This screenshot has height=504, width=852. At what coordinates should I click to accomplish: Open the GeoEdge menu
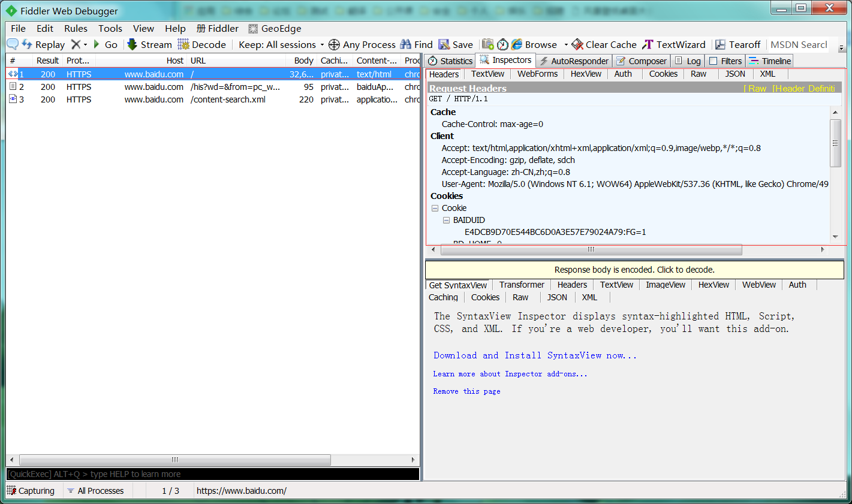pyautogui.click(x=275, y=28)
